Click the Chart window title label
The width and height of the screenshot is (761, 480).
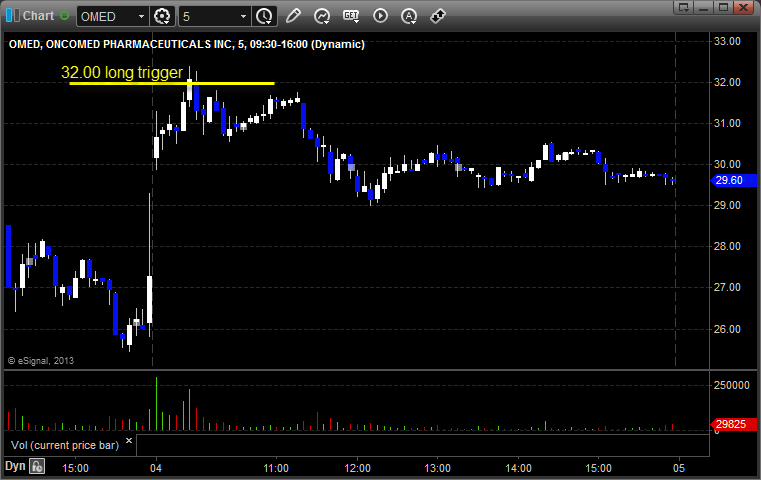pos(38,16)
